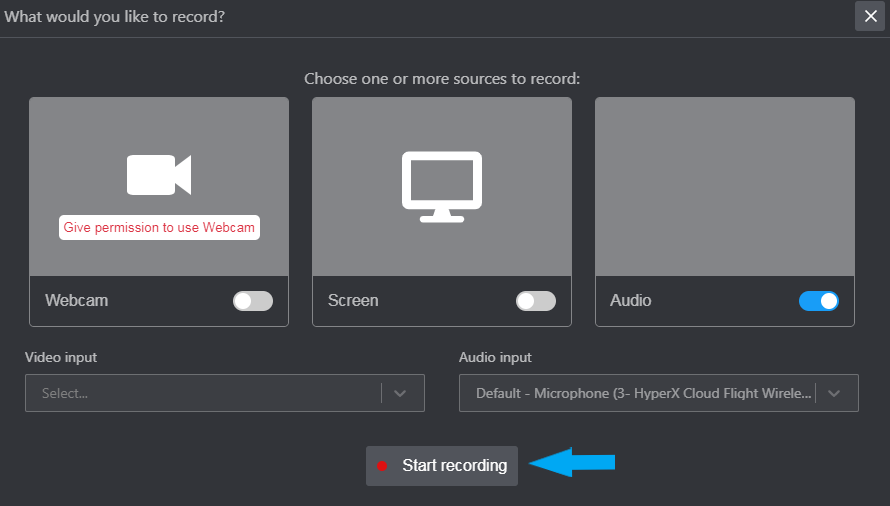Viewport: 890px width, 506px height.
Task: Click the red record dot icon
Action: pyautogui.click(x=382, y=466)
